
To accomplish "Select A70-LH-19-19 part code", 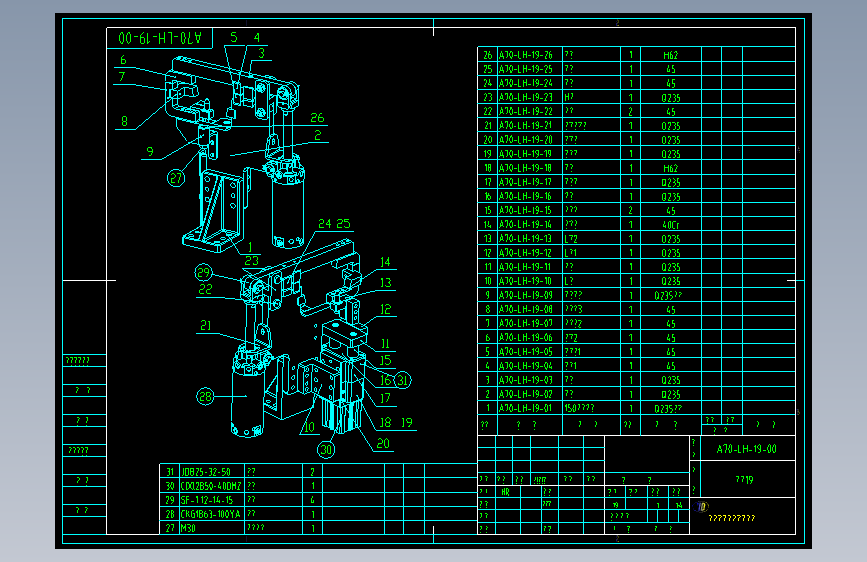I will coord(525,154).
